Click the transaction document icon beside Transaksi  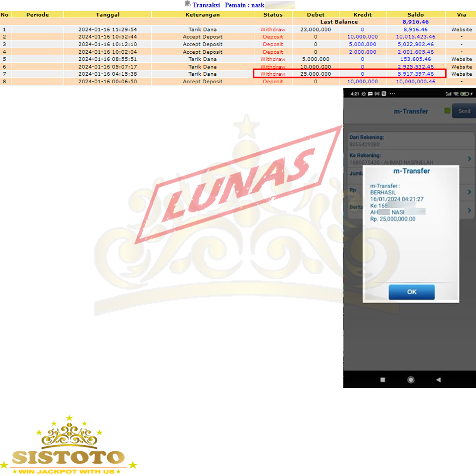[188, 4]
